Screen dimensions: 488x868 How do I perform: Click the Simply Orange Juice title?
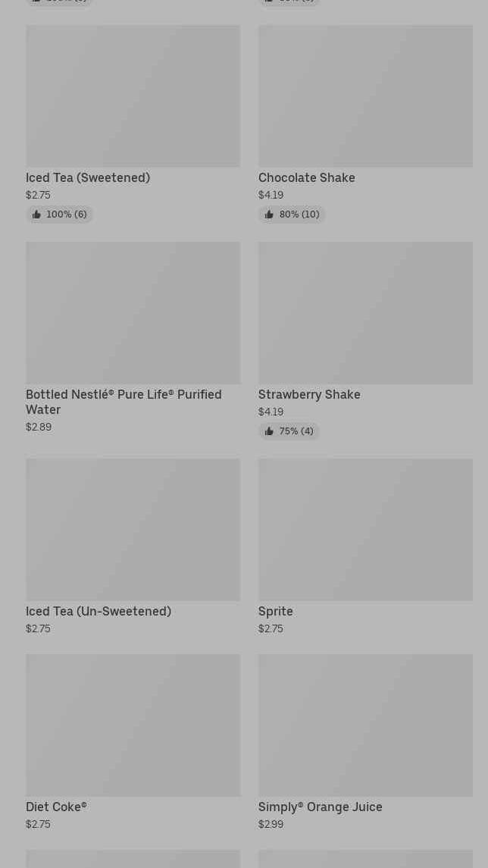click(x=321, y=807)
